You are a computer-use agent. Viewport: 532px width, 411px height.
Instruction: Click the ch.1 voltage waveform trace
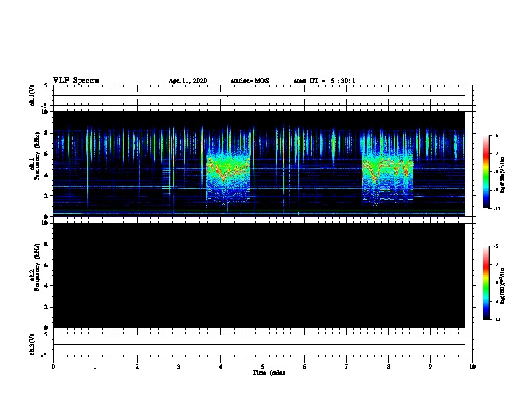pos(259,95)
